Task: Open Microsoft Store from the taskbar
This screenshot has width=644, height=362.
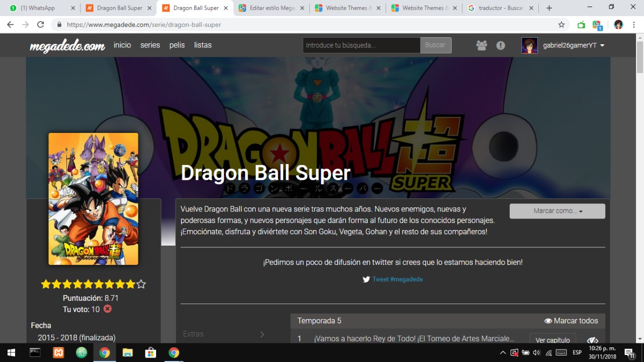Action: pyautogui.click(x=150, y=352)
